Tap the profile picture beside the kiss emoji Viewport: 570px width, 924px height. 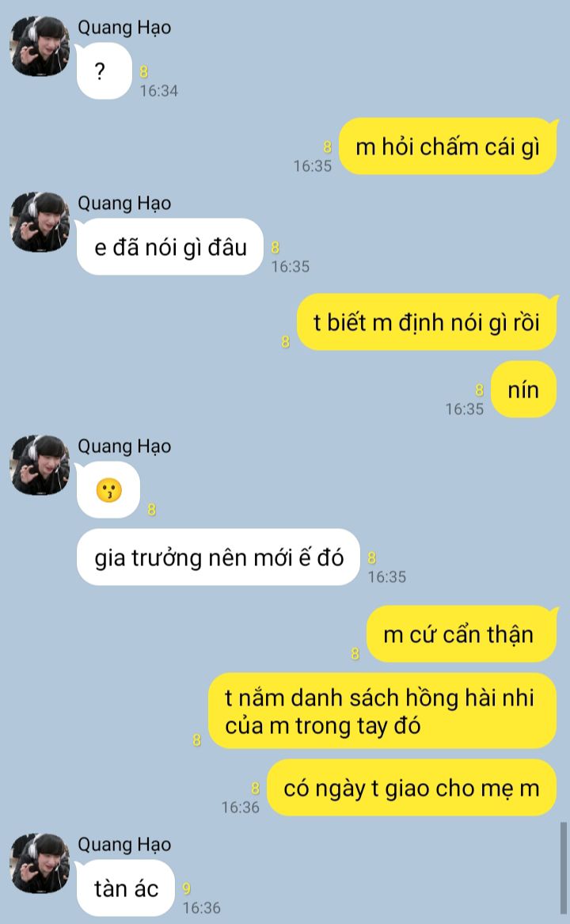40,465
